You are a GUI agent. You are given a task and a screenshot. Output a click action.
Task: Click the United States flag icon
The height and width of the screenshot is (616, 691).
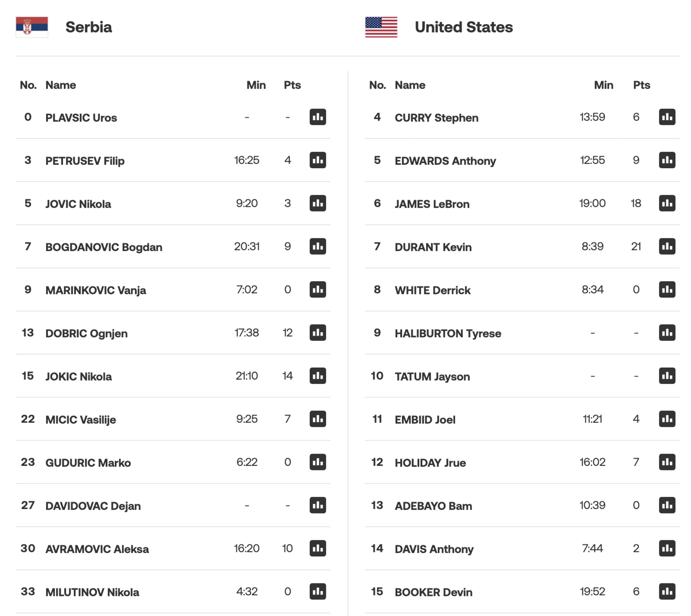point(381,27)
